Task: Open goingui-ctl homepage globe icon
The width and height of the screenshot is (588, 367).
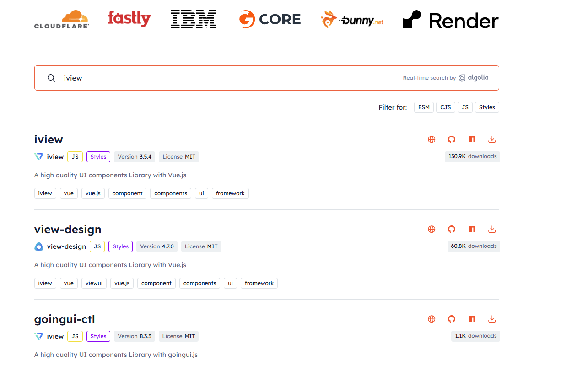Action: 432,319
